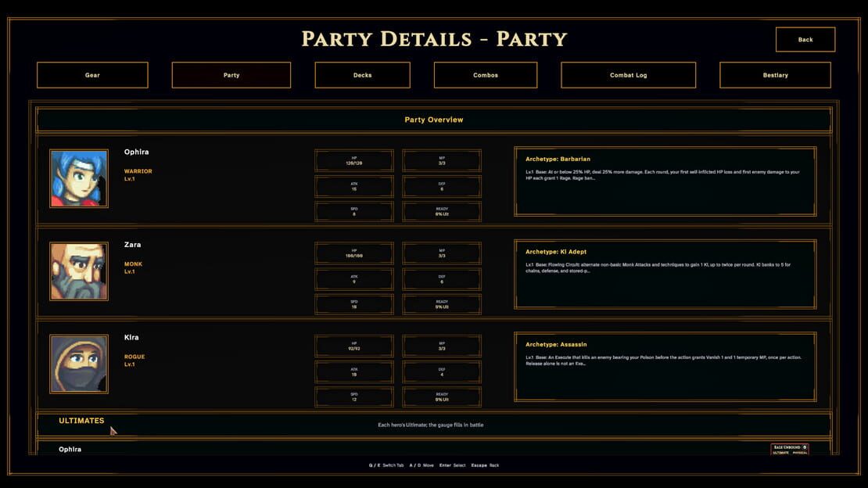This screenshot has height=488, width=868.
Task: Click the Back button
Action: (805, 39)
